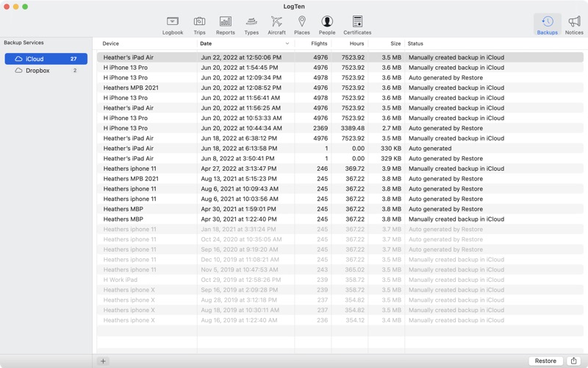588x368 pixels.
Task: Sort by Hours column header
Action: [x=350, y=43]
